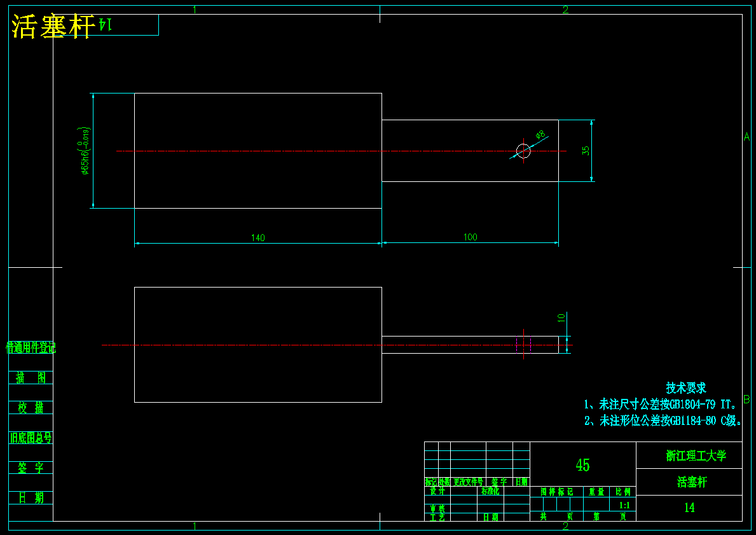Click zone letter A on right border
Screen dimensions: 756x535
[x=746, y=137]
